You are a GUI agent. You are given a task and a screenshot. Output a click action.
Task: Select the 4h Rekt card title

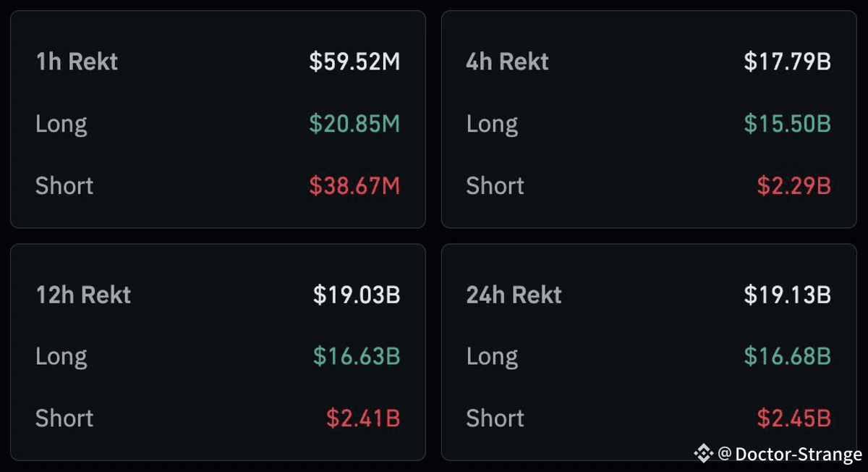(507, 62)
